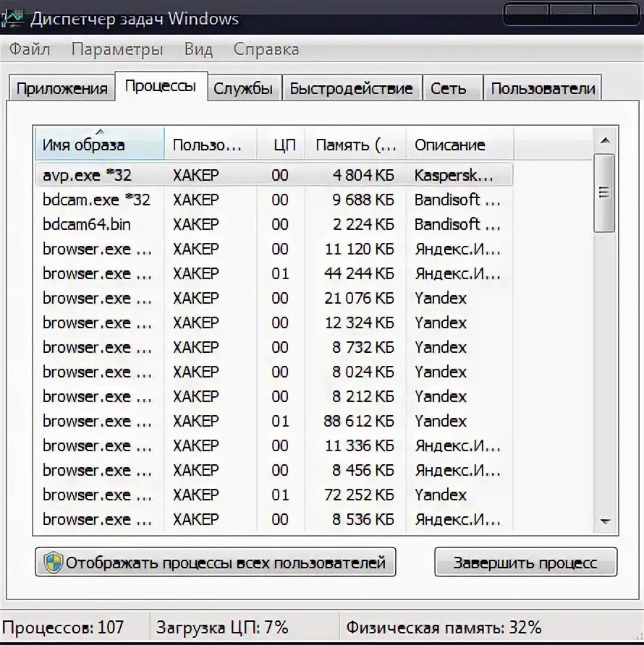This screenshot has width=644, height=645.
Task: Click Загрузка ЦП: 7% status entry
Action: coord(222,628)
